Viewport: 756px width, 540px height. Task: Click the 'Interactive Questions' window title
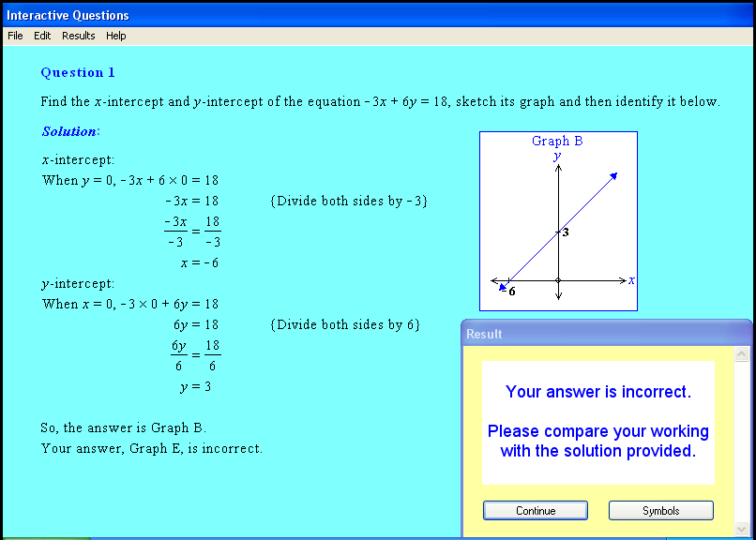pos(68,15)
